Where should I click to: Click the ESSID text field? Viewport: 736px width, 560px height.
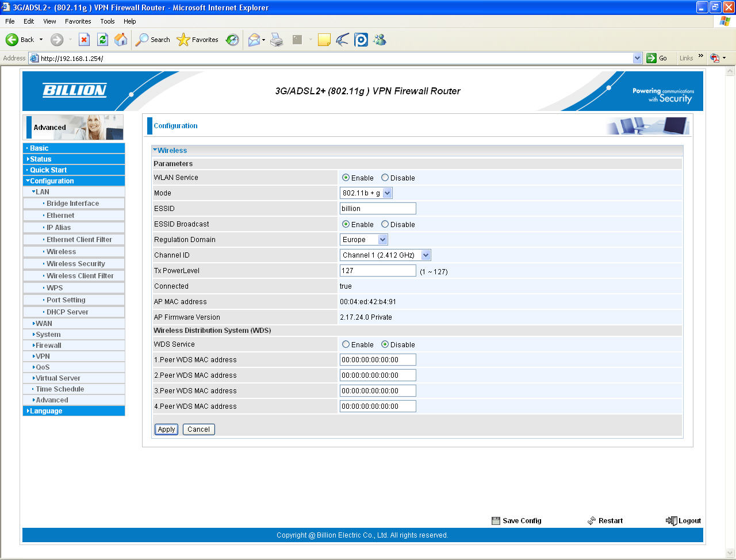(378, 209)
